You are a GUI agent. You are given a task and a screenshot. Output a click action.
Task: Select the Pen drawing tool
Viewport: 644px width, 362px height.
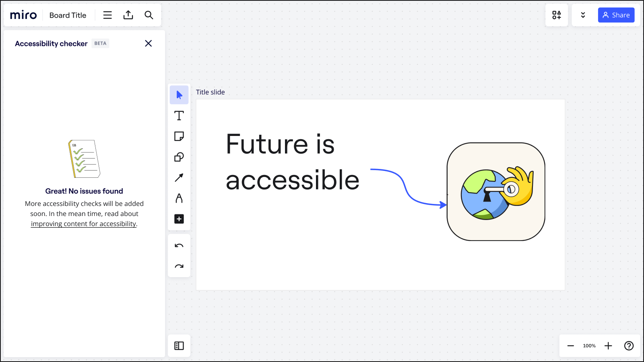tap(179, 198)
